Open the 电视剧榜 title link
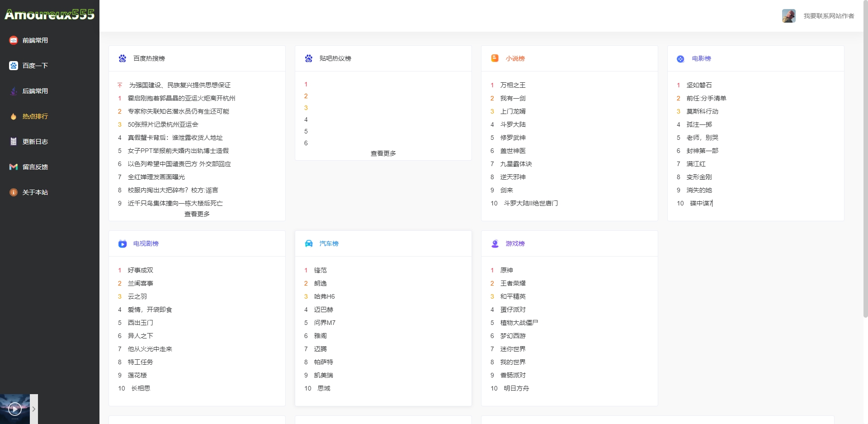This screenshot has width=868, height=424. 146,243
